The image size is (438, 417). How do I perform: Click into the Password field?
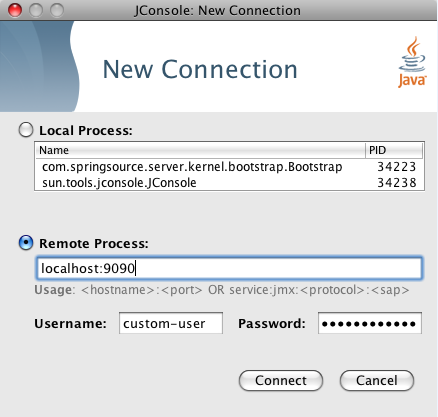(x=370, y=323)
